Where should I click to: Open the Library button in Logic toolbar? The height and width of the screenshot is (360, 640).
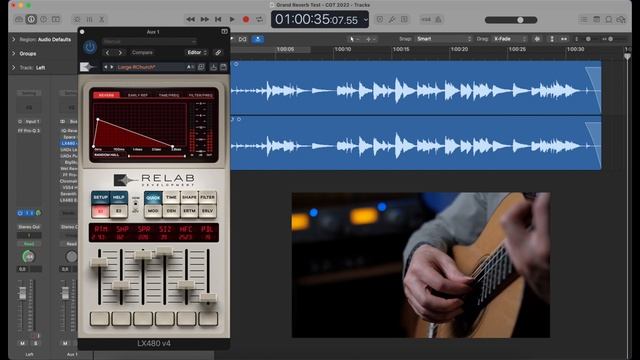19,19
